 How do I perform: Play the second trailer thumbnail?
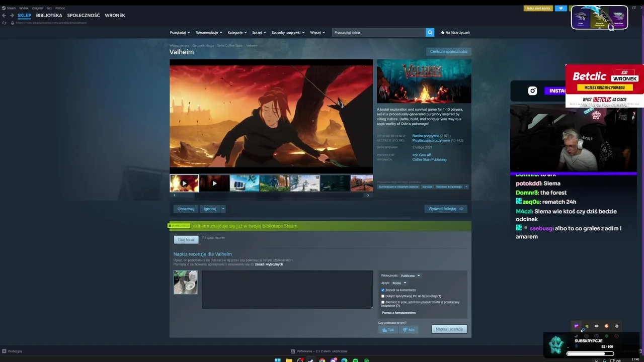tap(214, 183)
